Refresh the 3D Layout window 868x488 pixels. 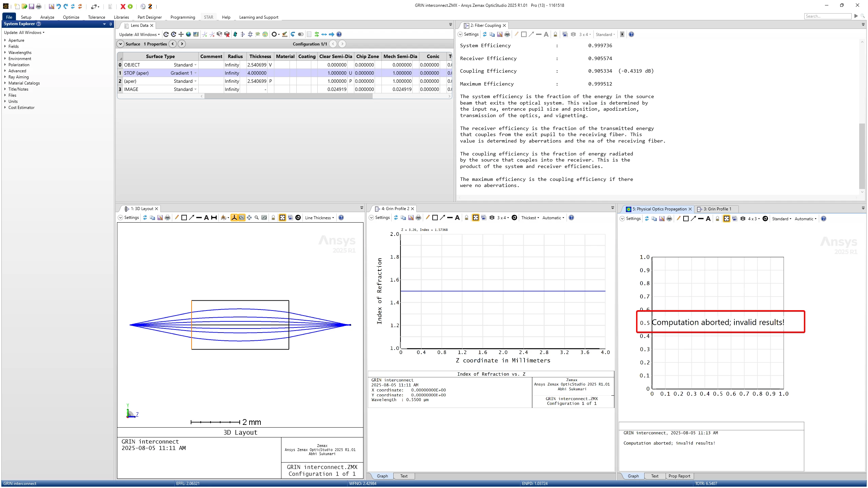[145, 218]
